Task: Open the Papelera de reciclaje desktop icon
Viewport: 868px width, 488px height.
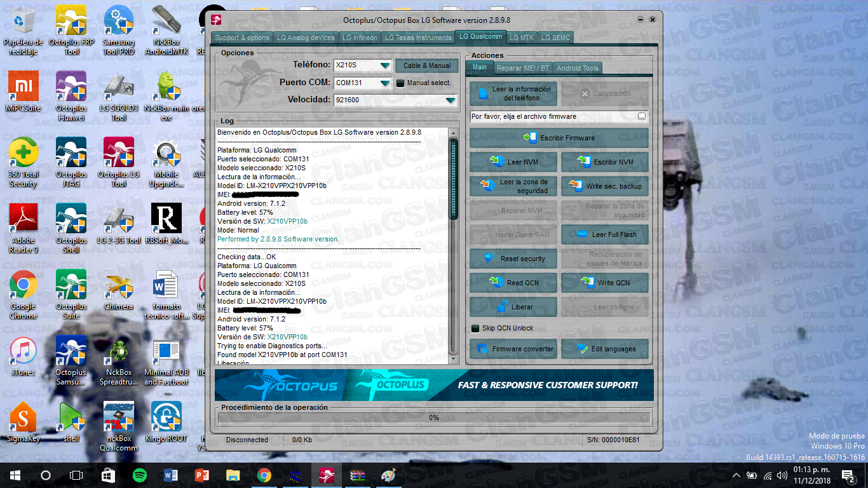Action: (x=23, y=30)
